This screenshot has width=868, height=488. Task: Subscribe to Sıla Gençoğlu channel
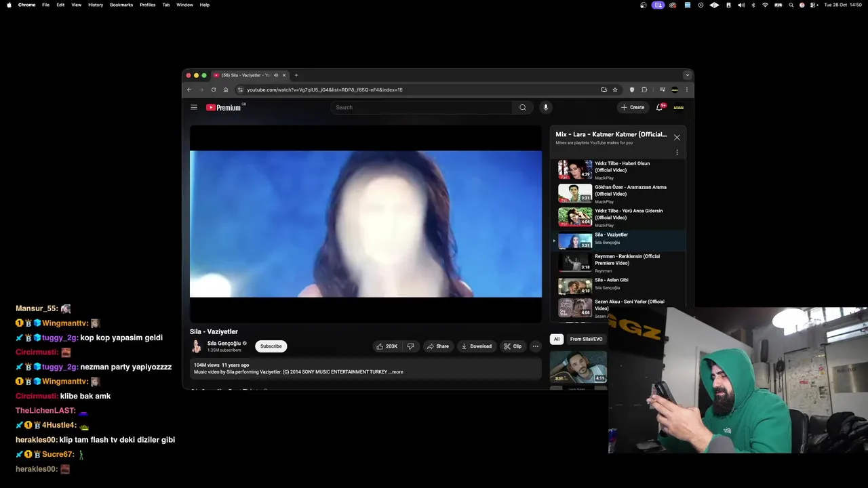coord(271,346)
